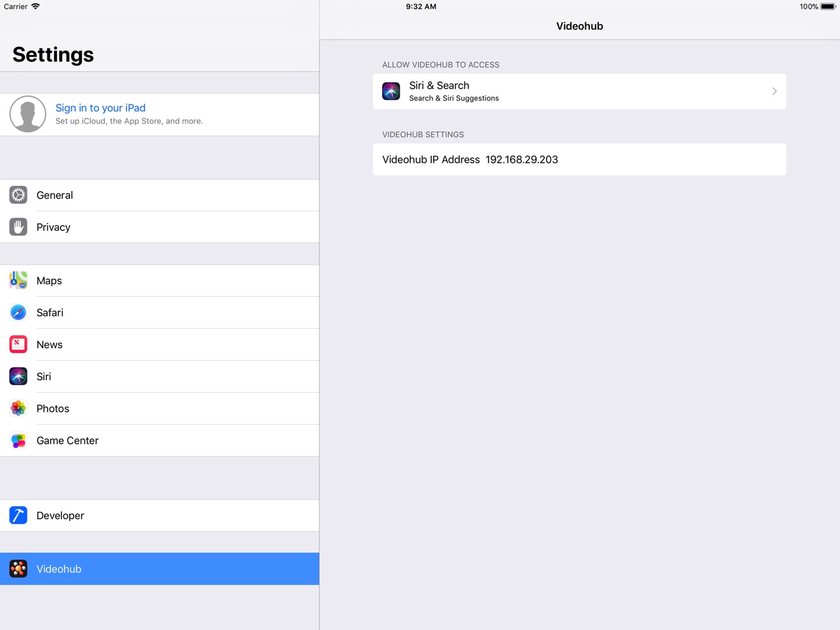Click the Carrier status text

point(16,7)
